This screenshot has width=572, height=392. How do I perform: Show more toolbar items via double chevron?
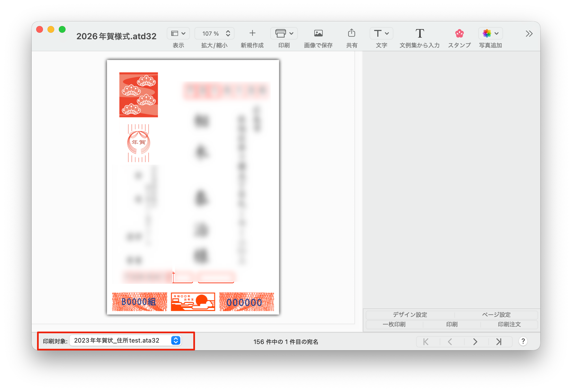click(529, 34)
